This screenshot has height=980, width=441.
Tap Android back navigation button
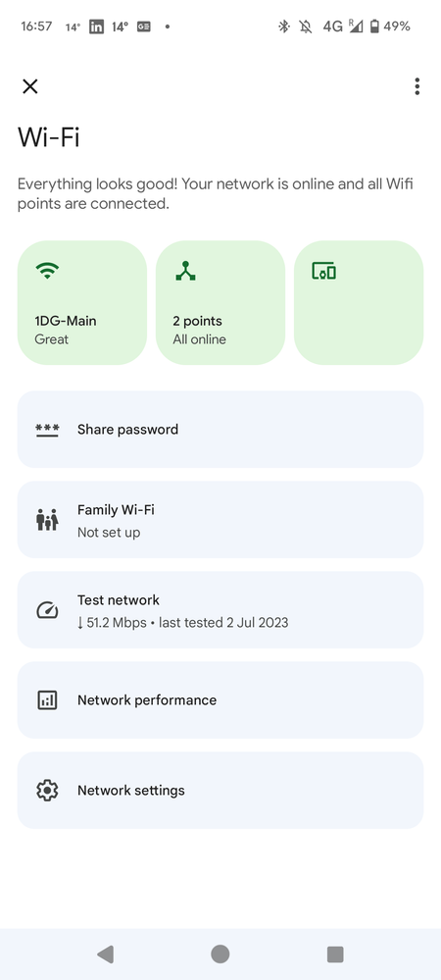tap(105, 954)
